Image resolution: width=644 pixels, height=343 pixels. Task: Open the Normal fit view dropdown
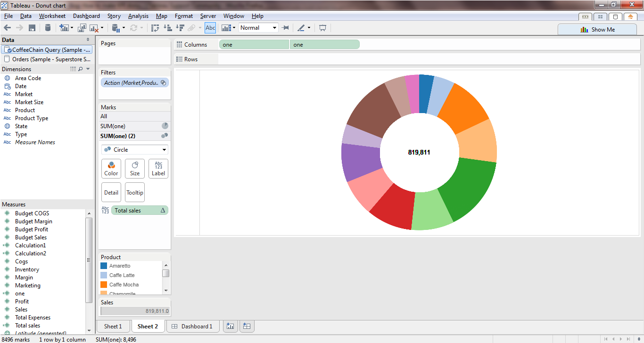[x=258, y=28]
